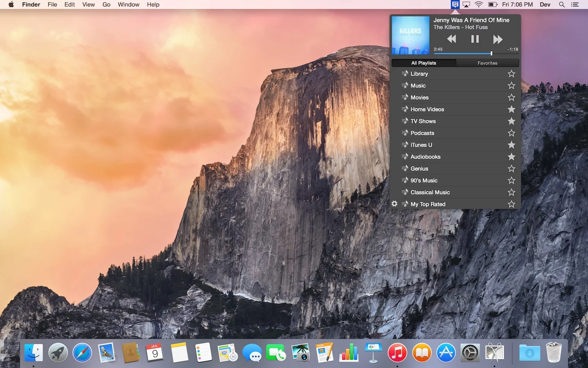
Task: Open the gear settings beside My Top Rated
Action: [394, 204]
